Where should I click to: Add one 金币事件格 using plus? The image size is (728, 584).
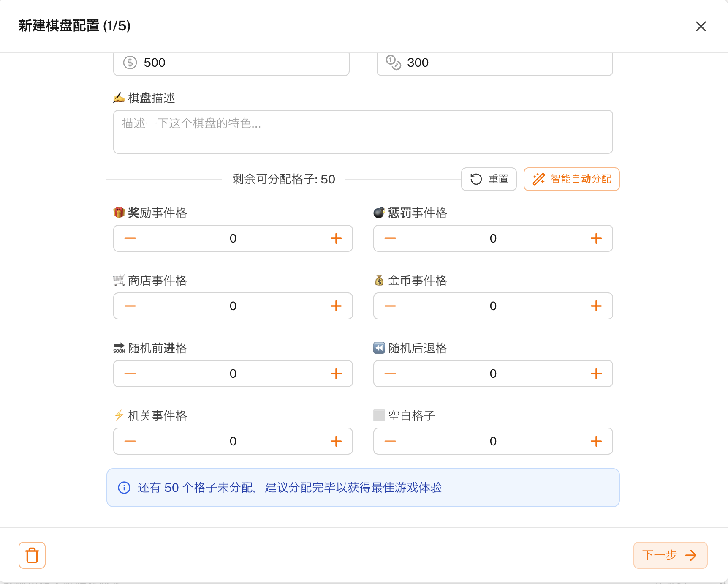596,306
